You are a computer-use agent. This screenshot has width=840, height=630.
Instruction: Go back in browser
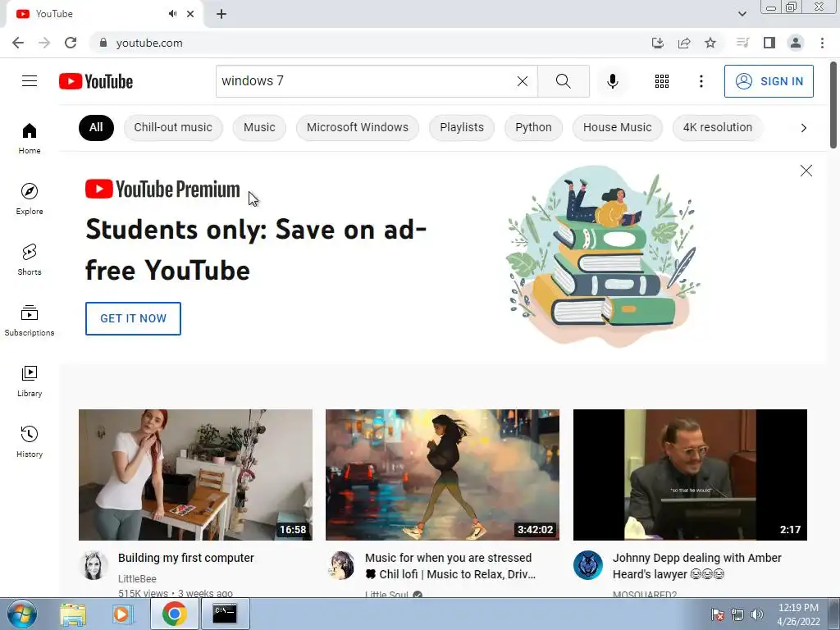[18, 43]
